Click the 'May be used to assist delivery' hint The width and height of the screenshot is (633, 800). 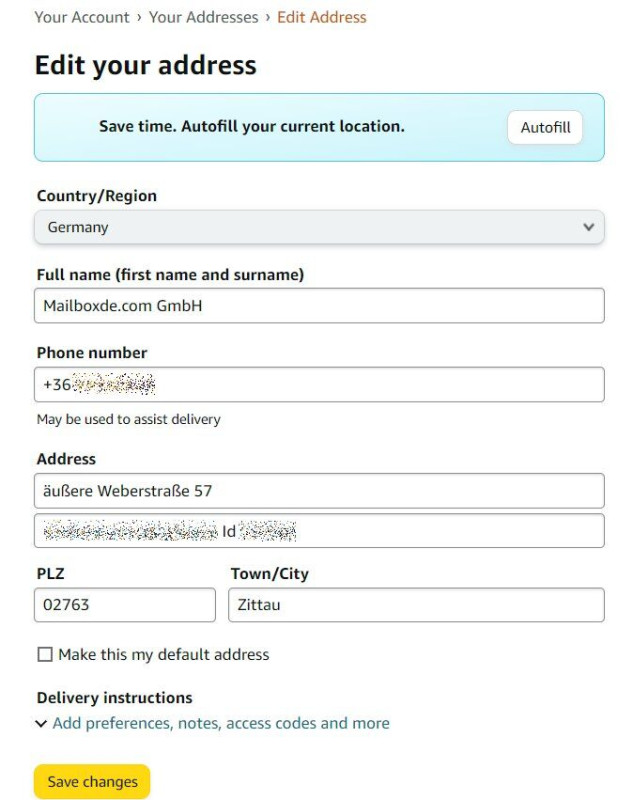point(129,419)
